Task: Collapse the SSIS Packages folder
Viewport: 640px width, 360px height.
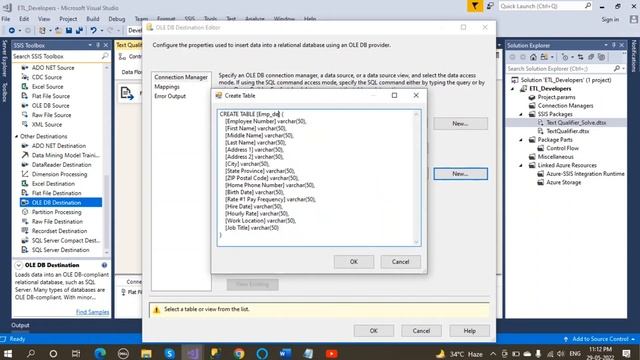Action: [521, 115]
